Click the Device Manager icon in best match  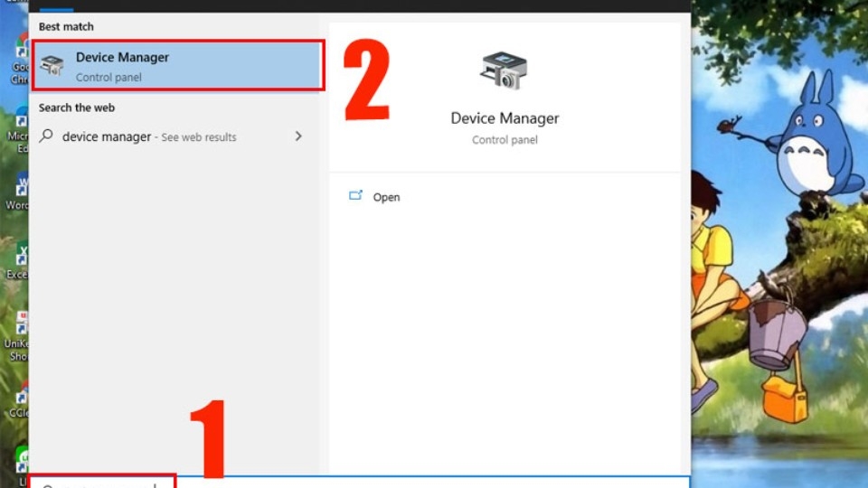(x=52, y=65)
